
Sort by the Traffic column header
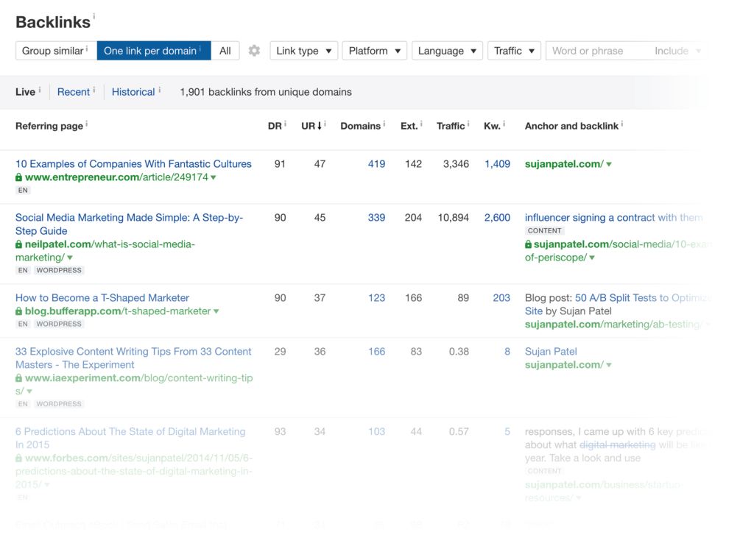451,126
